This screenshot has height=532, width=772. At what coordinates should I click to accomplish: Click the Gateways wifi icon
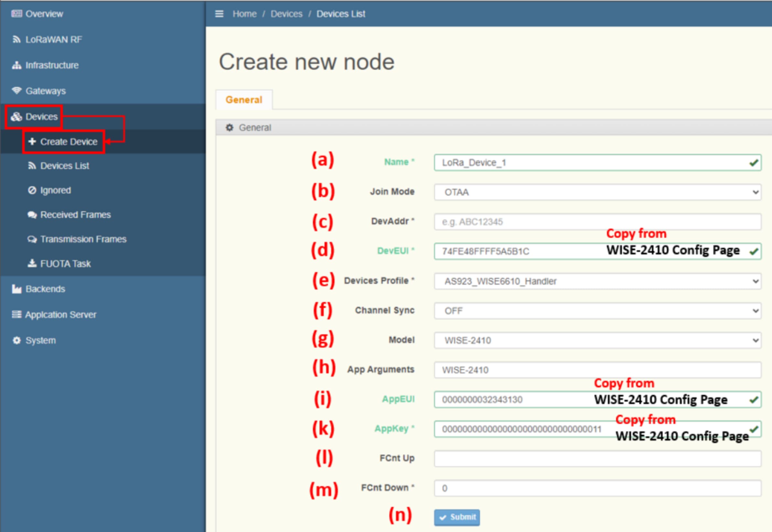coord(16,91)
